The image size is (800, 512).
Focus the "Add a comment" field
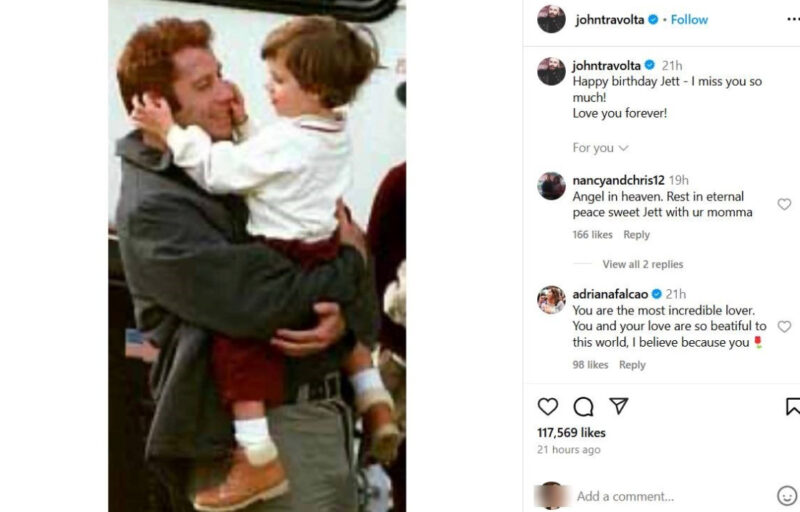coord(660,496)
